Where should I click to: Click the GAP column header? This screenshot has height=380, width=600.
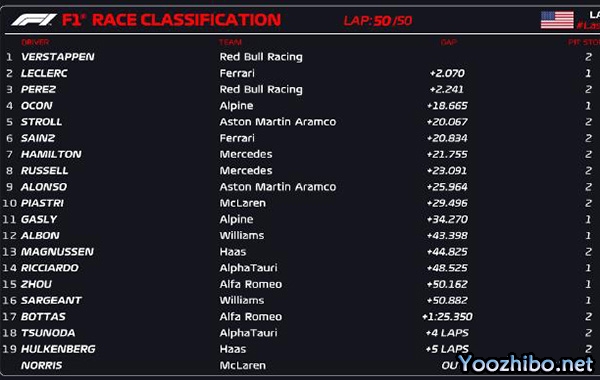click(x=448, y=42)
